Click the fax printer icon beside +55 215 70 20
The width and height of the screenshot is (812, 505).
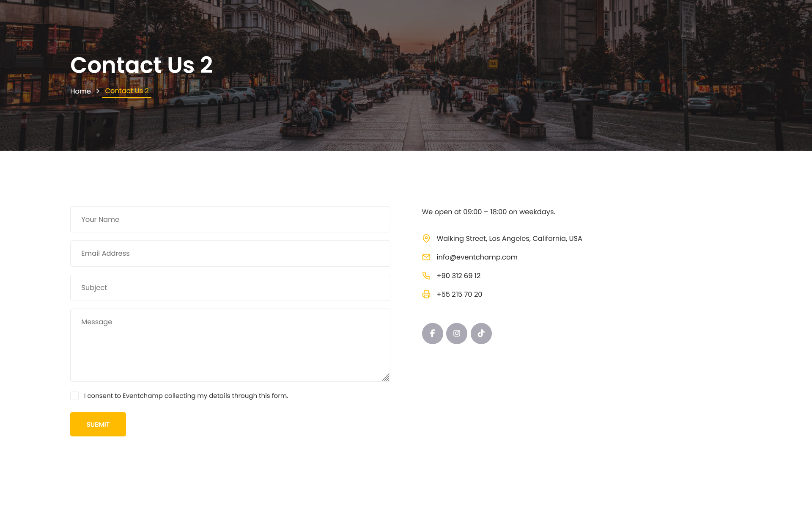point(426,294)
